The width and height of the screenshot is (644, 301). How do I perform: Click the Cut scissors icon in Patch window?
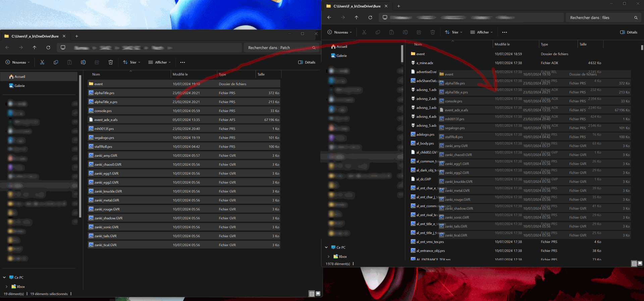(42, 62)
